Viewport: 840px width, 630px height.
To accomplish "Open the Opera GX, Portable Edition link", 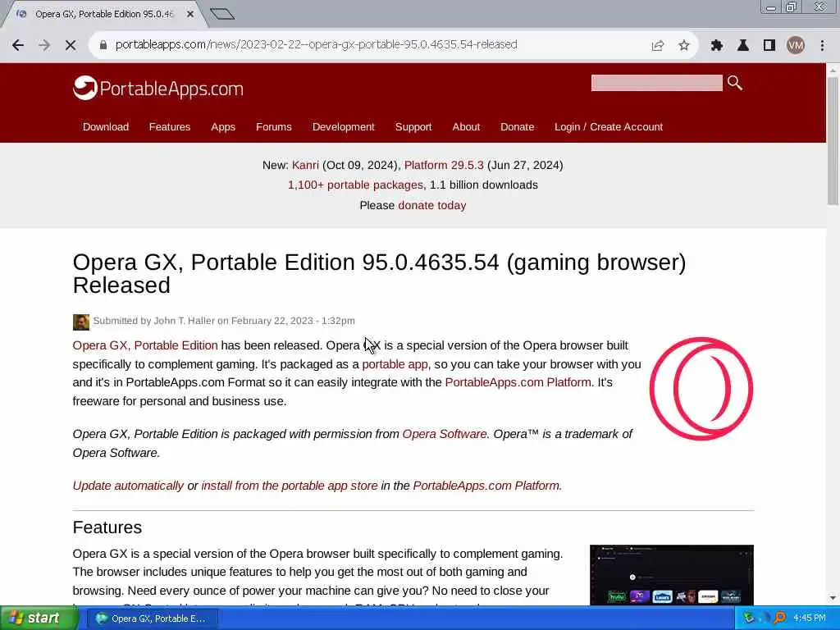I will click(x=145, y=345).
